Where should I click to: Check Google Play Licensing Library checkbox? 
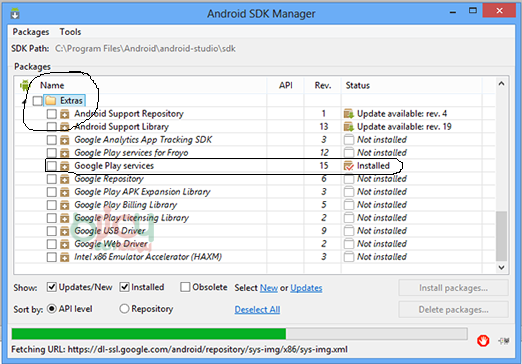point(52,218)
